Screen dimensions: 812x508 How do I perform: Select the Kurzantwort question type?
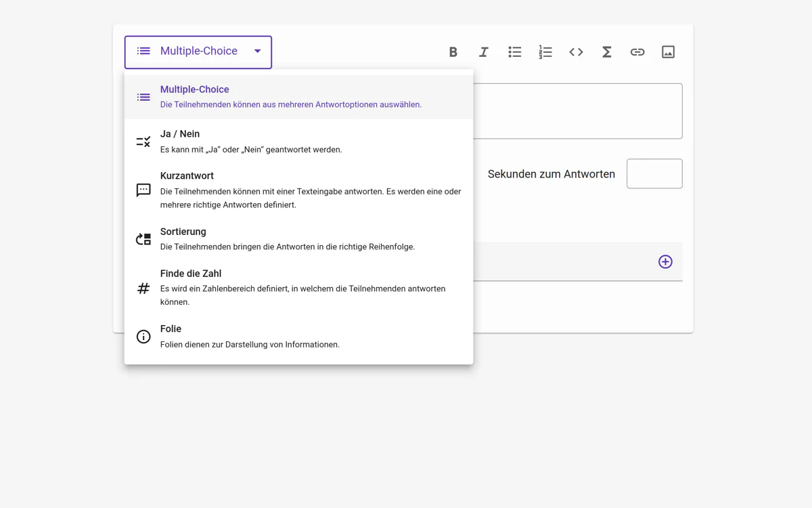pyautogui.click(x=298, y=190)
